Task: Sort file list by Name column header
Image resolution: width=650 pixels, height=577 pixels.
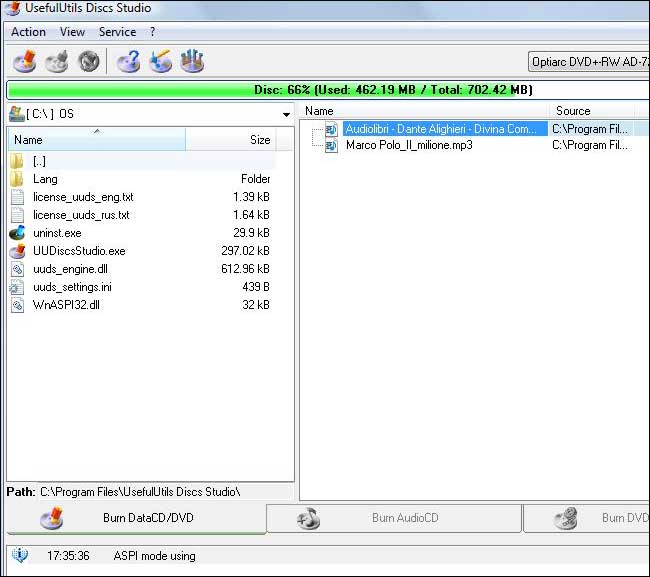Action: click(96, 140)
